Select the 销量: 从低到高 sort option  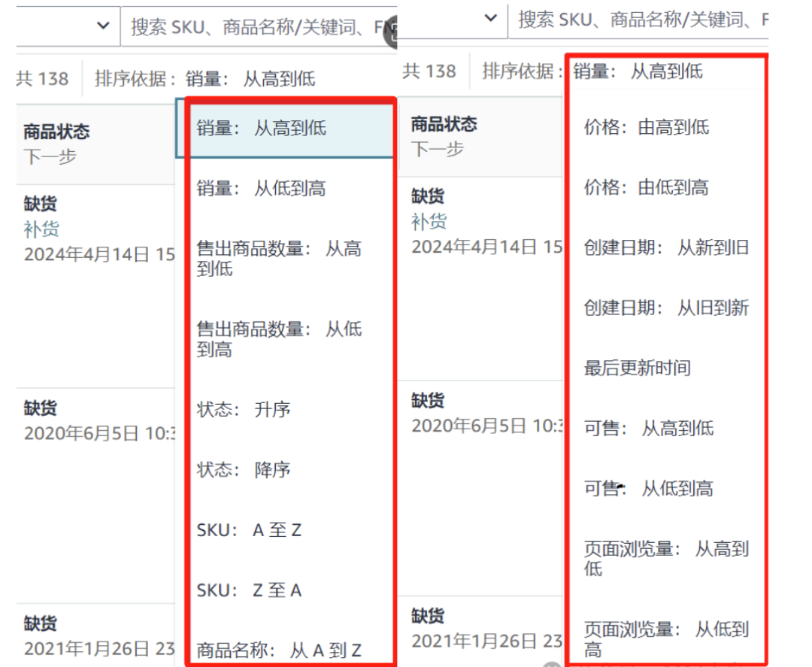point(262,188)
